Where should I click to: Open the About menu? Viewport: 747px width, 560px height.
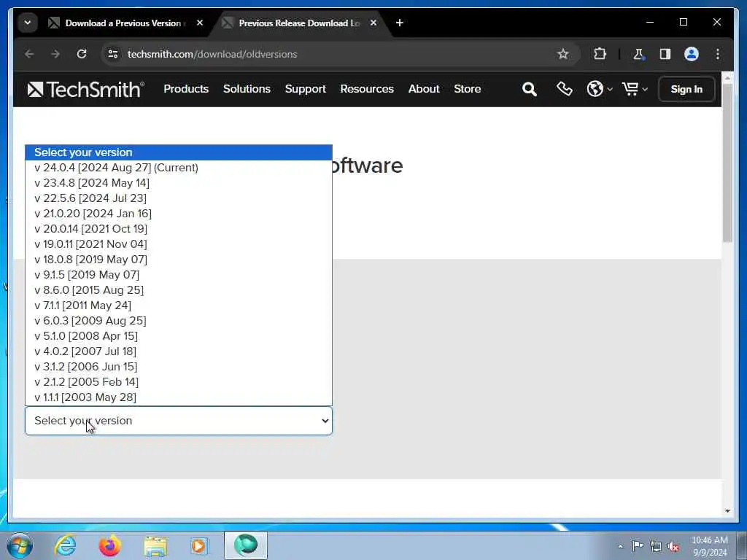[424, 89]
